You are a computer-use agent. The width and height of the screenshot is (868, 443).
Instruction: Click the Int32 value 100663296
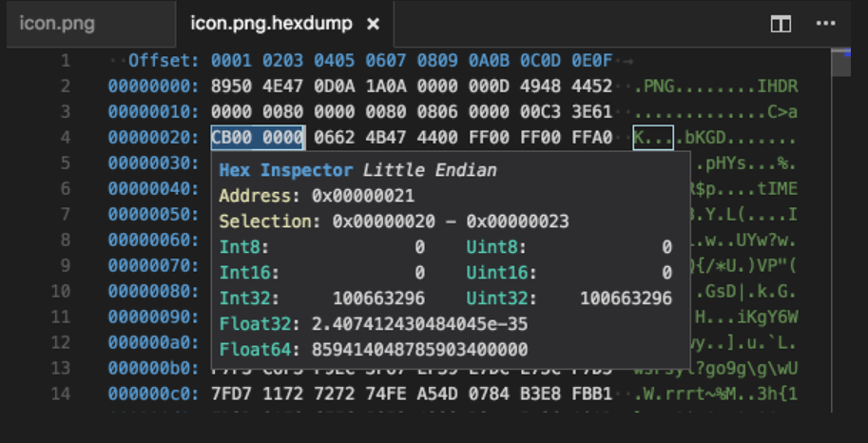pyautogui.click(x=378, y=299)
